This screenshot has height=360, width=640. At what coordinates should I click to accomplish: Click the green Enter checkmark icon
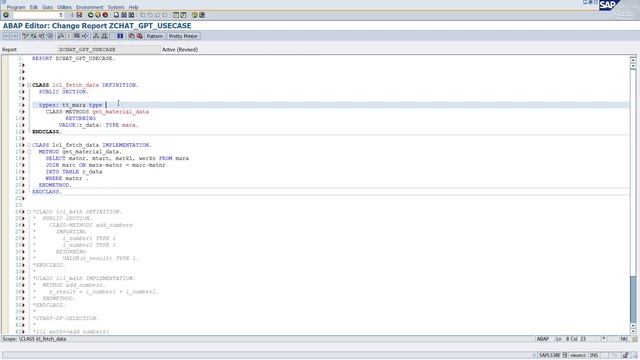(x=6, y=15)
